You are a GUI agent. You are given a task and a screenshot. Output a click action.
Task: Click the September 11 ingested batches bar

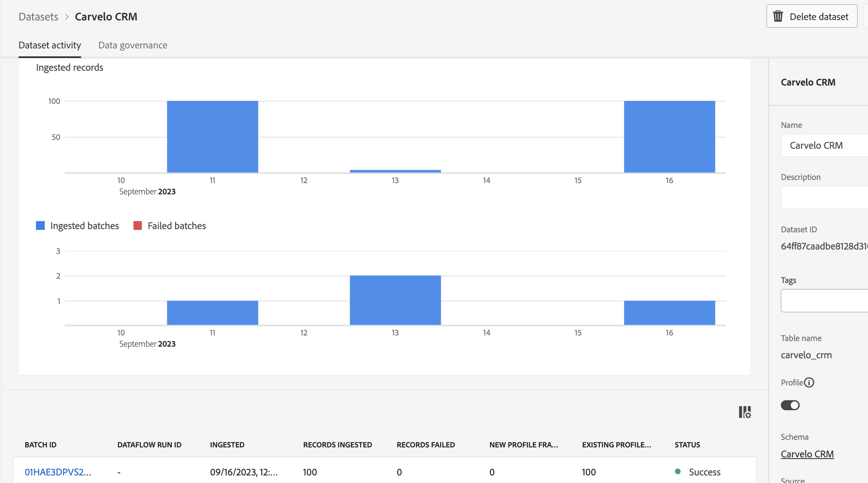tap(213, 313)
